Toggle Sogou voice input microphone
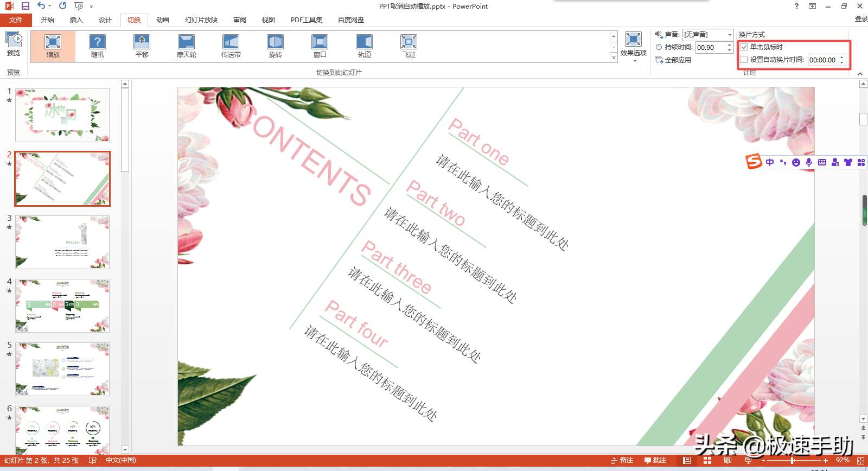 coord(809,162)
